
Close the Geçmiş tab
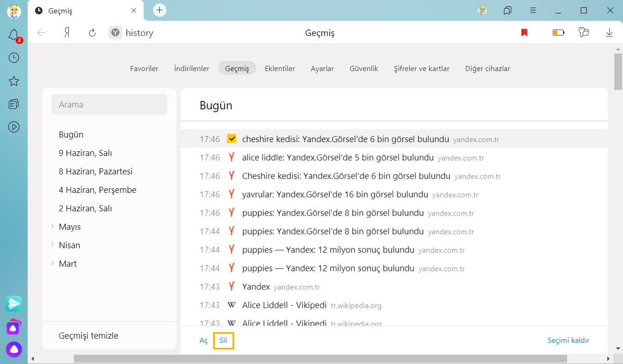click(x=134, y=11)
